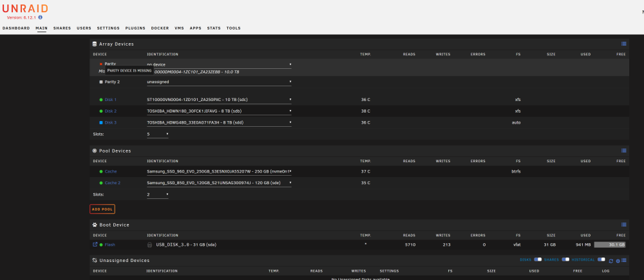Open the Array Devices Slots dropdown

157,135
